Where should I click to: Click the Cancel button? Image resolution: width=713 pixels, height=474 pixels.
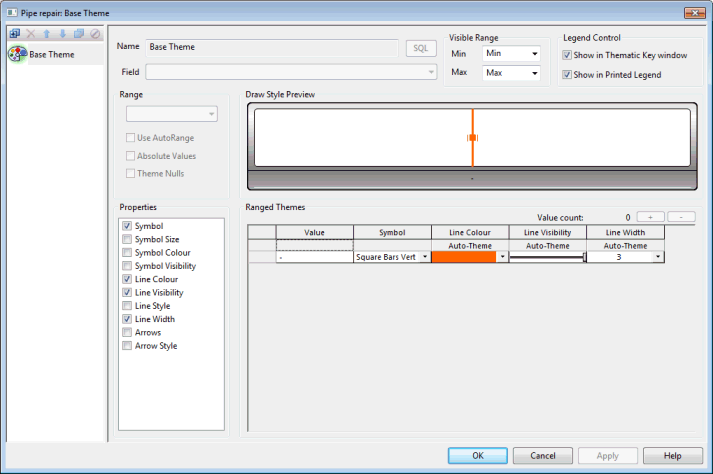542,455
